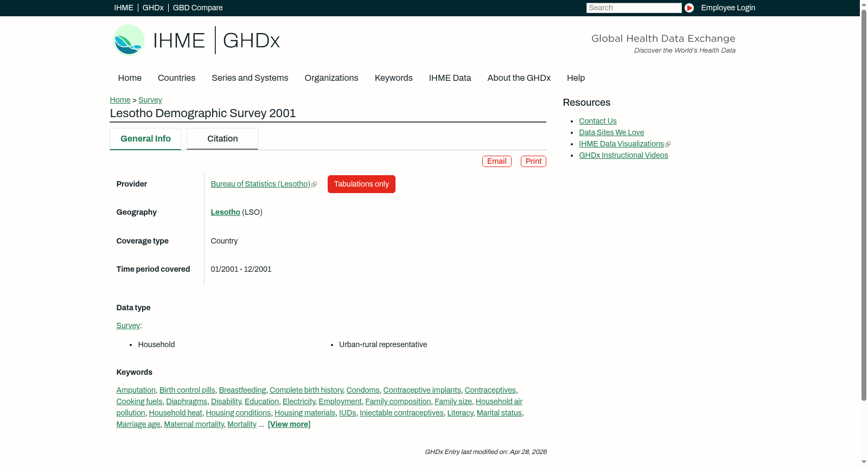This screenshot has width=868, height=467.
Task: Open the Breastfeeding keyword
Action: tap(242, 391)
